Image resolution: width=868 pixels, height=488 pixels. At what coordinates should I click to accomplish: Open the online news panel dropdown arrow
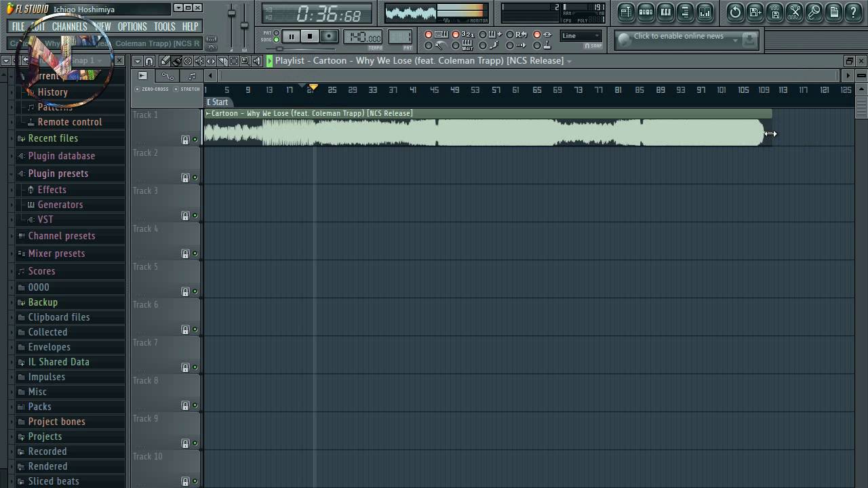coord(735,40)
